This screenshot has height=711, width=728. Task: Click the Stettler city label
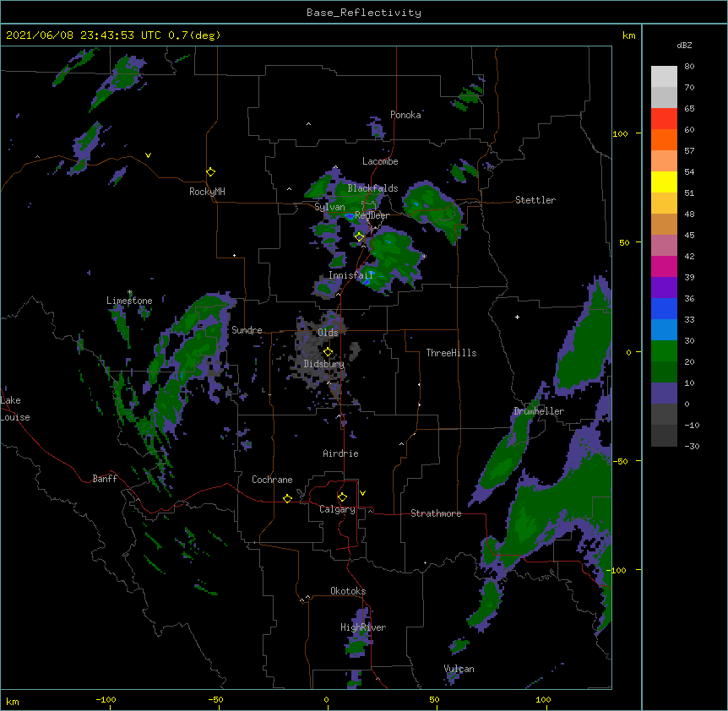tap(535, 200)
